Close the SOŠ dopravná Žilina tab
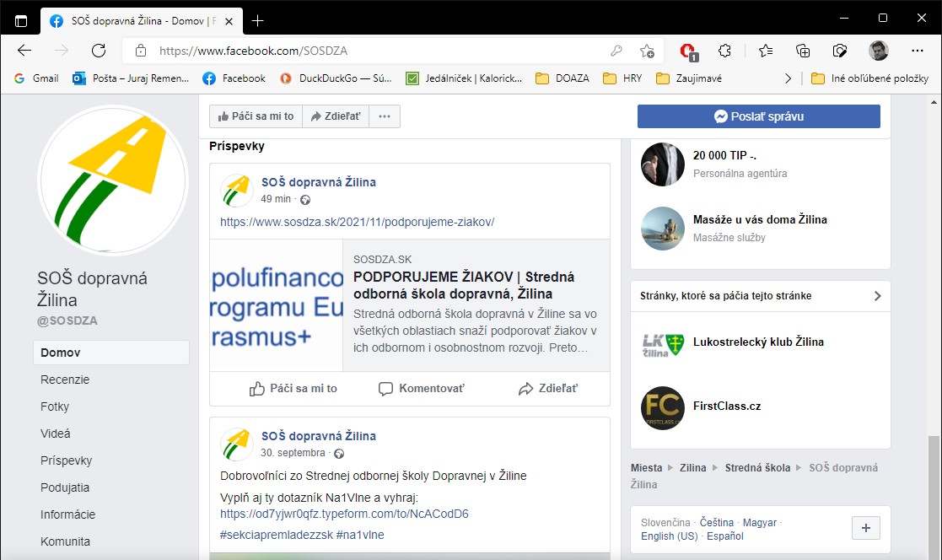This screenshot has width=942, height=560. click(x=229, y=21)
